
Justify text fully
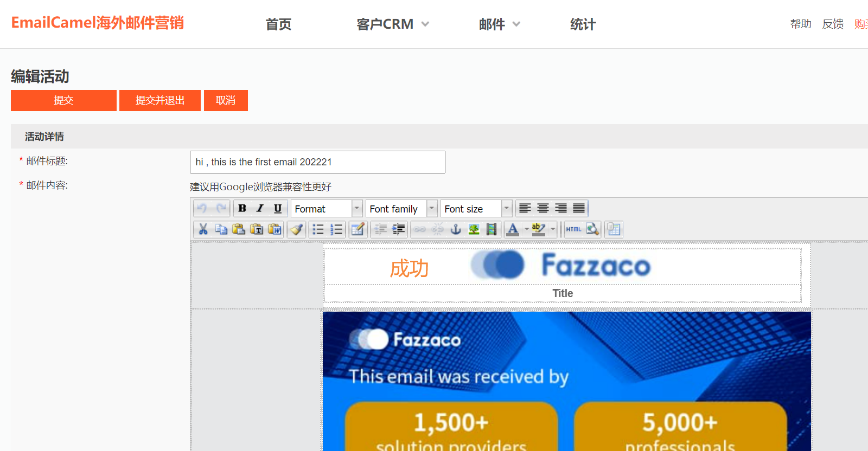(579, 209)
